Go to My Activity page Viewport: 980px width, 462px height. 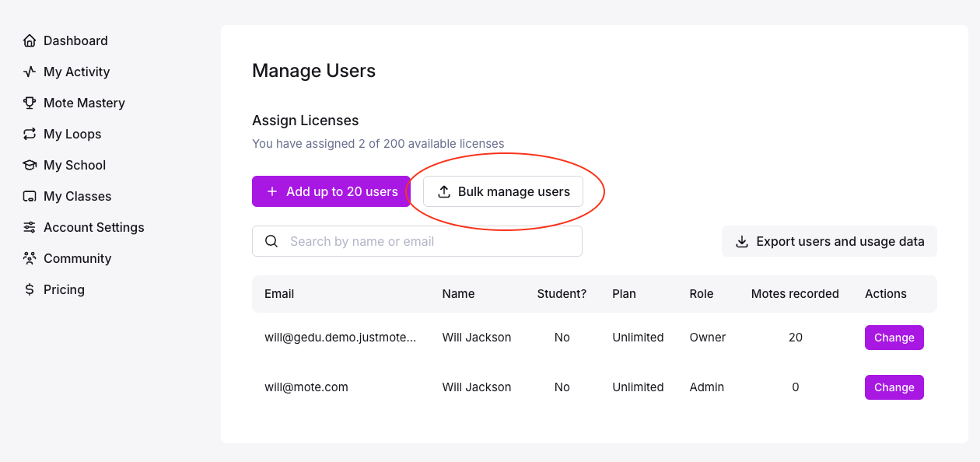(76, 72)
